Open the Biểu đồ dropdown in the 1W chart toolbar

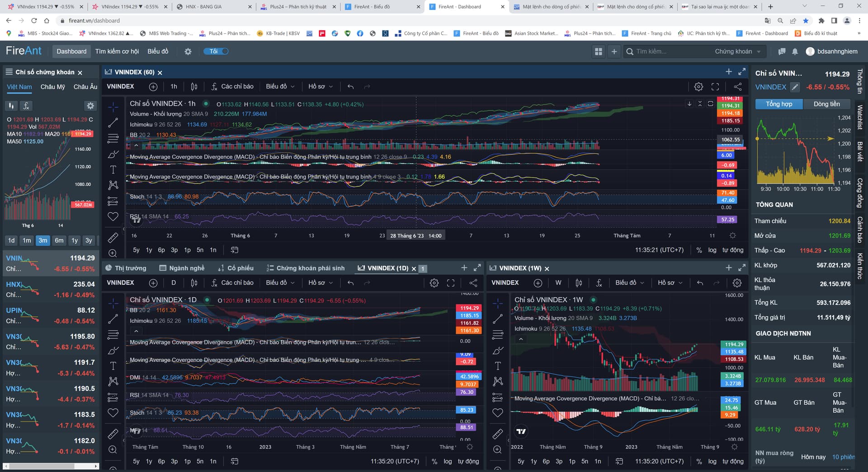[x=630, y=283]
